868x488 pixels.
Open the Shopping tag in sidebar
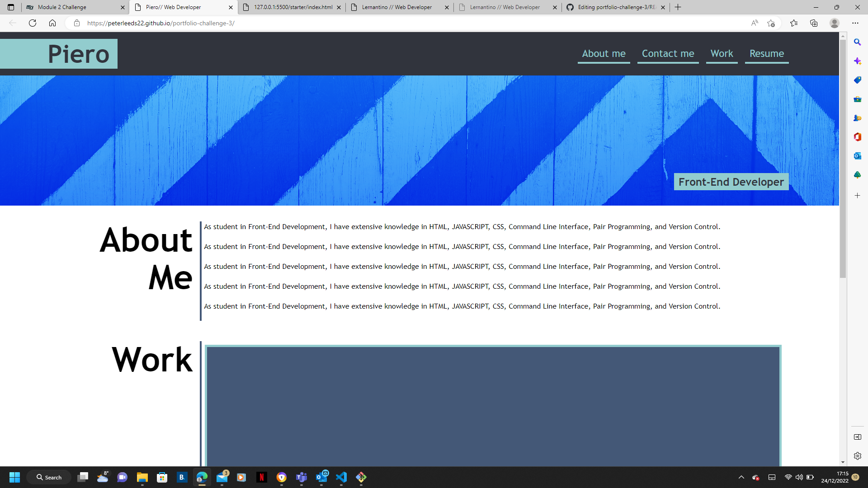click(x=857, y=80)
